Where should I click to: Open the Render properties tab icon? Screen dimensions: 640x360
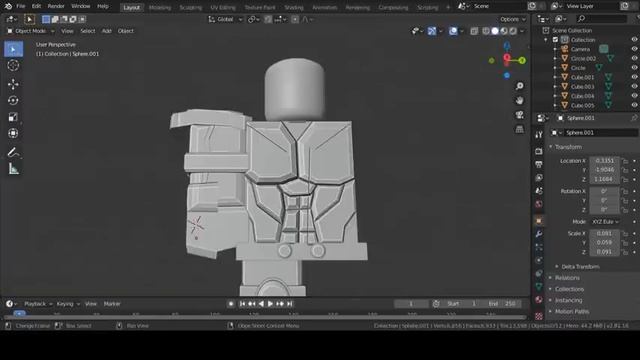(539, 151)
